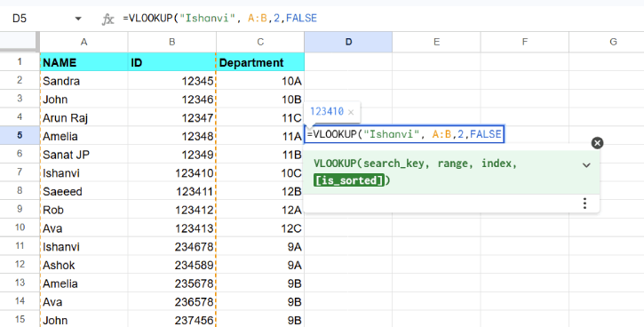The image size is (644, 327).
Task: Open the name box dropdown arrow
Action: click(x=78, y=19)
